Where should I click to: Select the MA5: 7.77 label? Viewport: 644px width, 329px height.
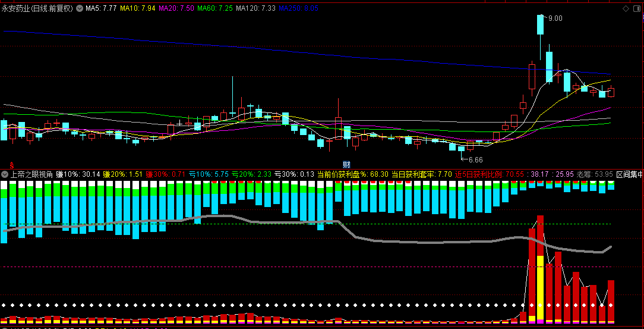coord(101,8)
